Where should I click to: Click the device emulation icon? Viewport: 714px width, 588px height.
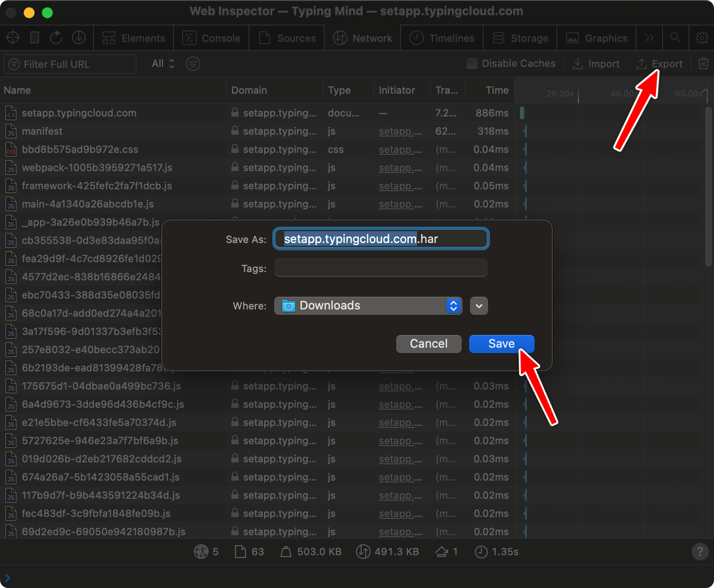tap(35, 38)
